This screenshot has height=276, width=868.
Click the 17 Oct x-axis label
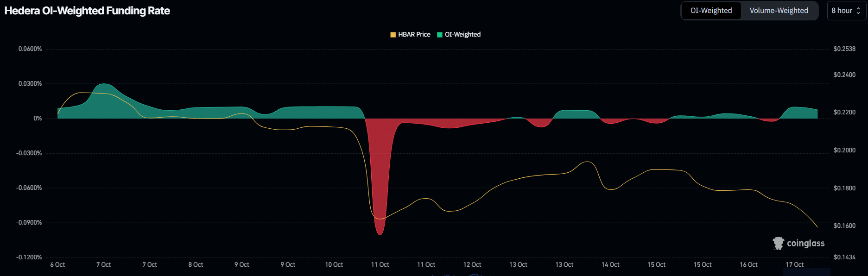(794, 265)
